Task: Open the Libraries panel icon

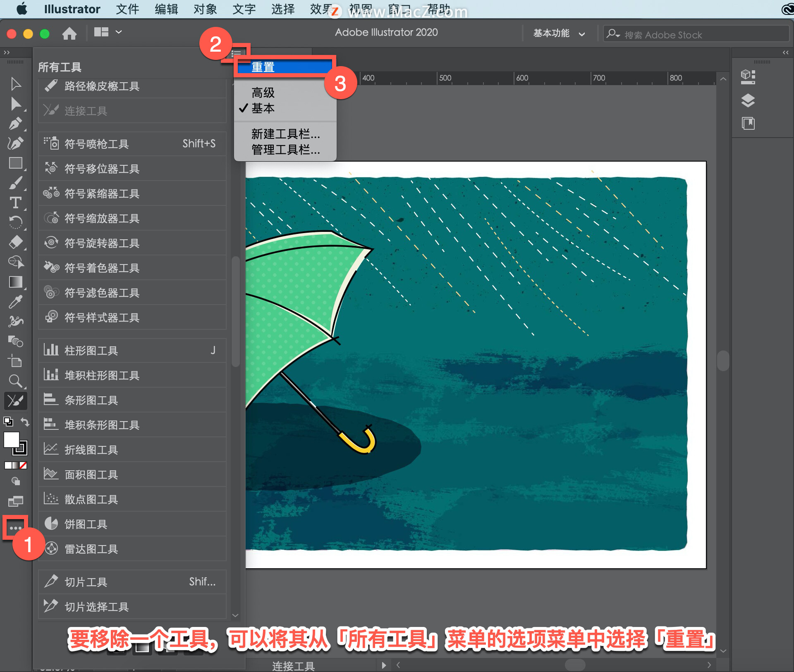Action: coord(748,124)
